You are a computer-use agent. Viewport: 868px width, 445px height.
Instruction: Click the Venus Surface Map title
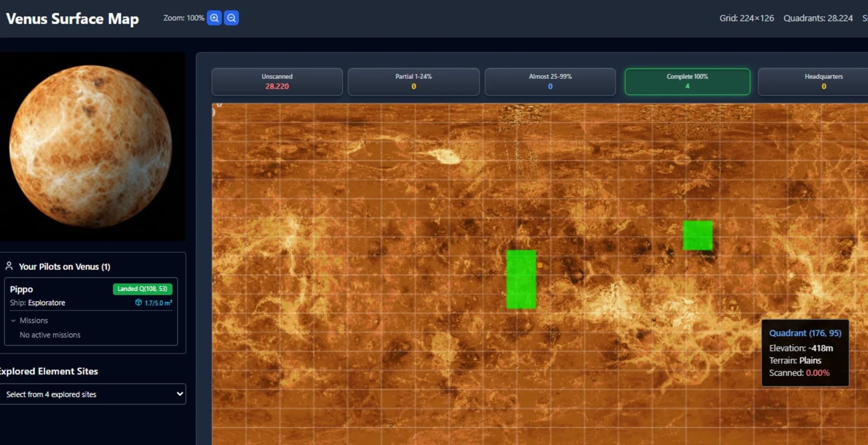click(72, 19)
